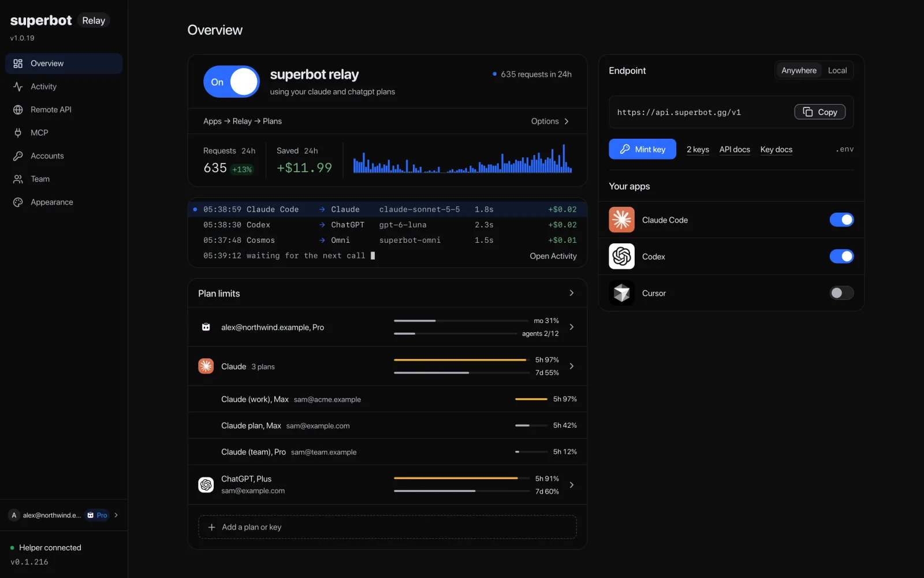Click Claude (work) Max 5h 97% bar

pyautogui.click(x=531, y=399)
